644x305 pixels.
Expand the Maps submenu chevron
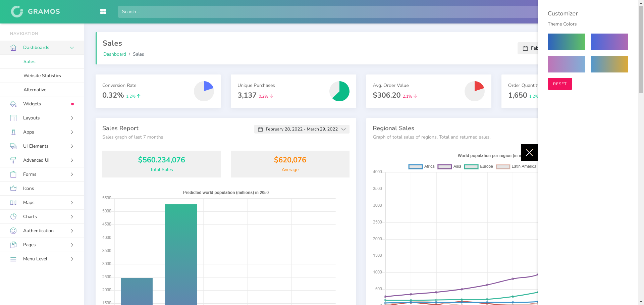coord(72,203)
